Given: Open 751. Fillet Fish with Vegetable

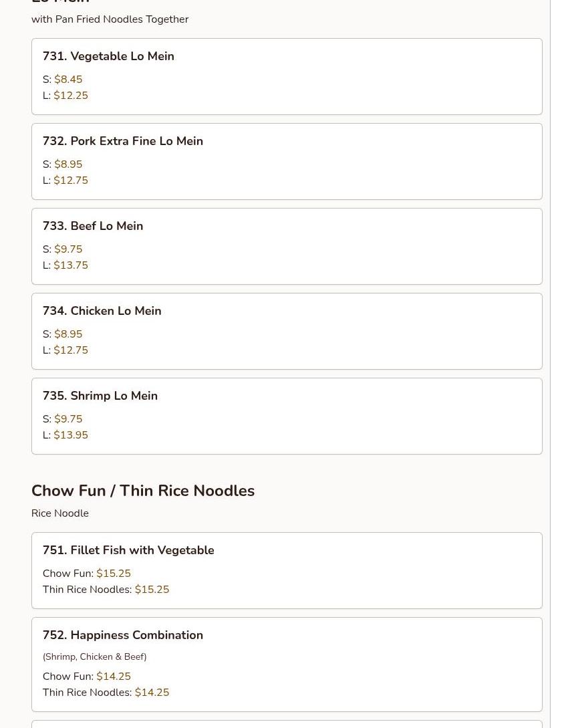Looking at the screenshot, I should tap(287, 571).
